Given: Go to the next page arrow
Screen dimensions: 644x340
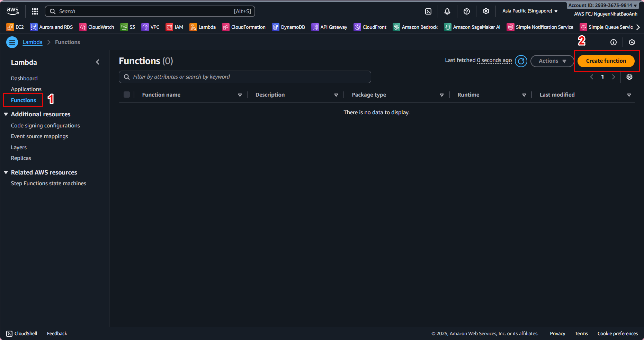Looking at the screenshot, I should [x=614, y=77].
